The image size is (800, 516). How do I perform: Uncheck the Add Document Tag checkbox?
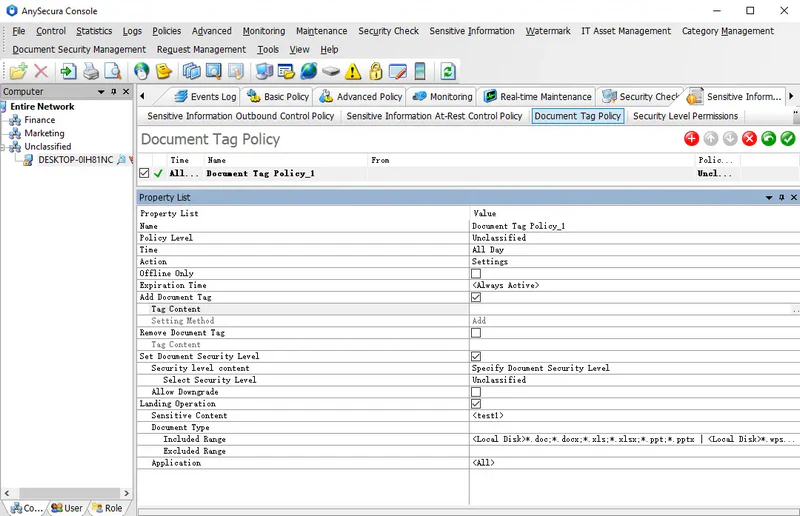tap(476, 297)
